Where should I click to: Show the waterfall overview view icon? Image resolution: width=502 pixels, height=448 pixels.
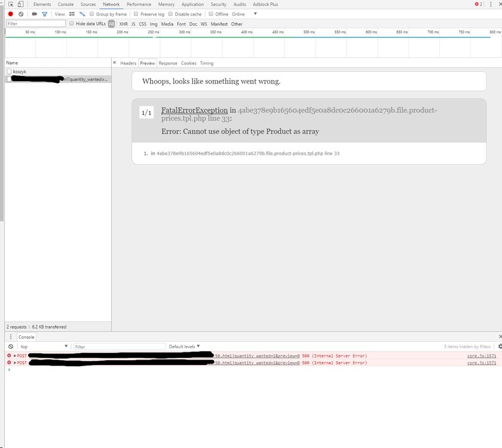click(82, 14)
